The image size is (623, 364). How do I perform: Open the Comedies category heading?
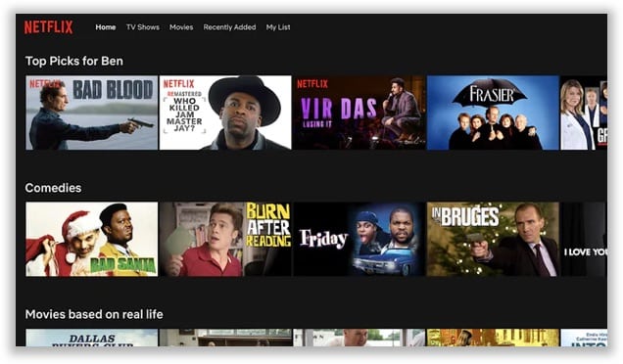click(53, 188)
